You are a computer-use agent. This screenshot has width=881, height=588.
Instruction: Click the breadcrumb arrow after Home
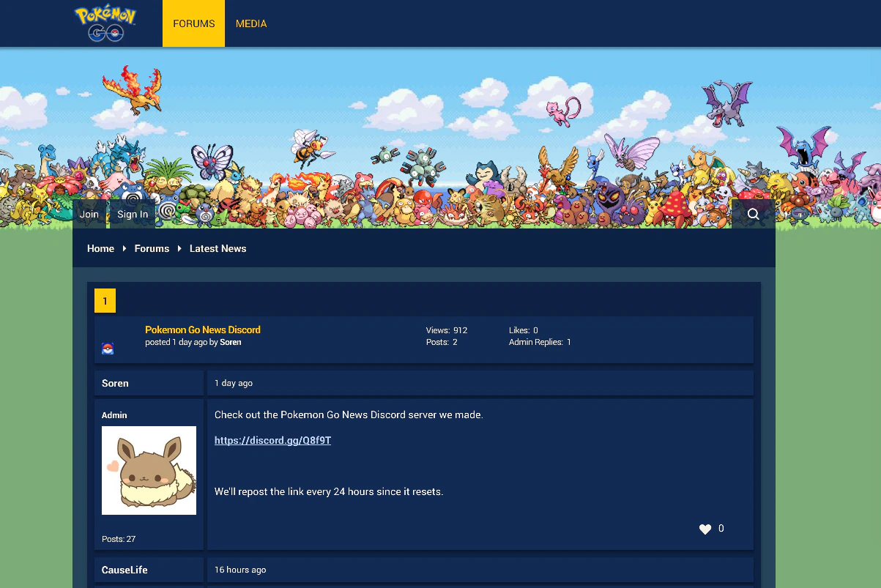pos(124,248)
